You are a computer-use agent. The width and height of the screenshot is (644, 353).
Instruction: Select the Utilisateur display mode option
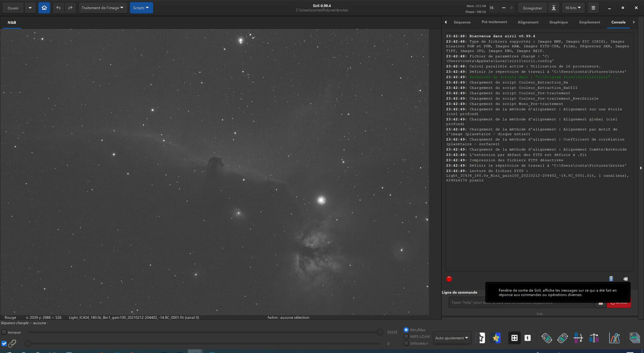pyautogui.click(x=406, y=343)
